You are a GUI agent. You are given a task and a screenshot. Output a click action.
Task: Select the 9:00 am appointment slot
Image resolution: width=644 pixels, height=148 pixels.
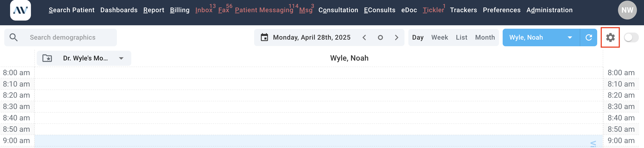[x=319, y=141]
